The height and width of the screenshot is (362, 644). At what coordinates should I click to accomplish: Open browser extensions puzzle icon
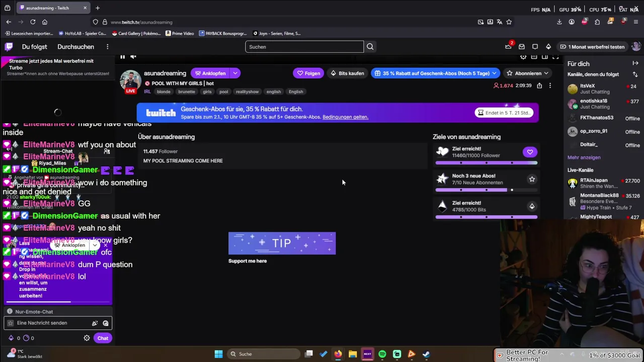597,22
